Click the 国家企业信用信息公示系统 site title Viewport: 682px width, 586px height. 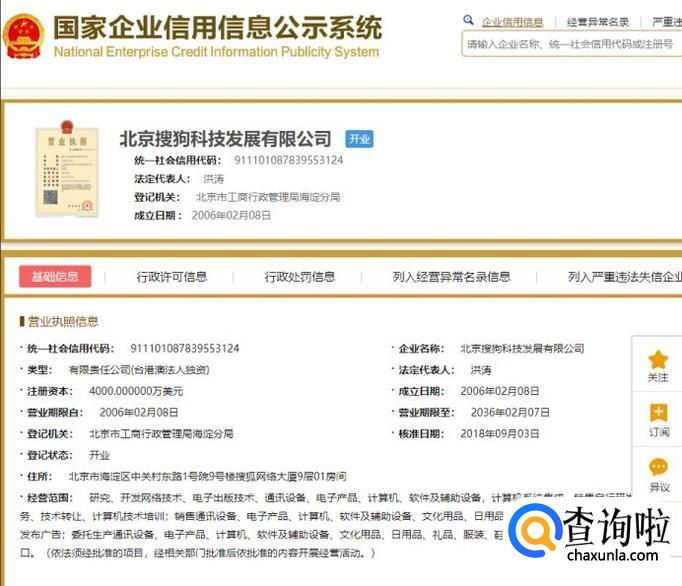click(x=217, y=27)
